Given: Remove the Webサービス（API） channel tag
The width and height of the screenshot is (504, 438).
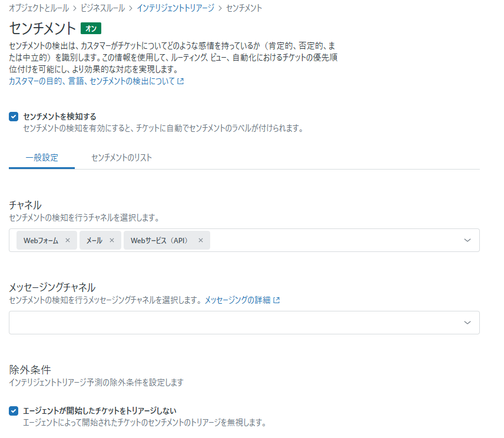Looking at the screenshot, I should coord(201,240).
